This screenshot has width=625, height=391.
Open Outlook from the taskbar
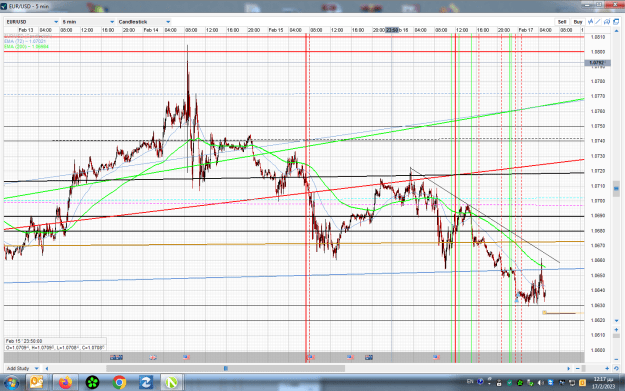click(36, 383)
